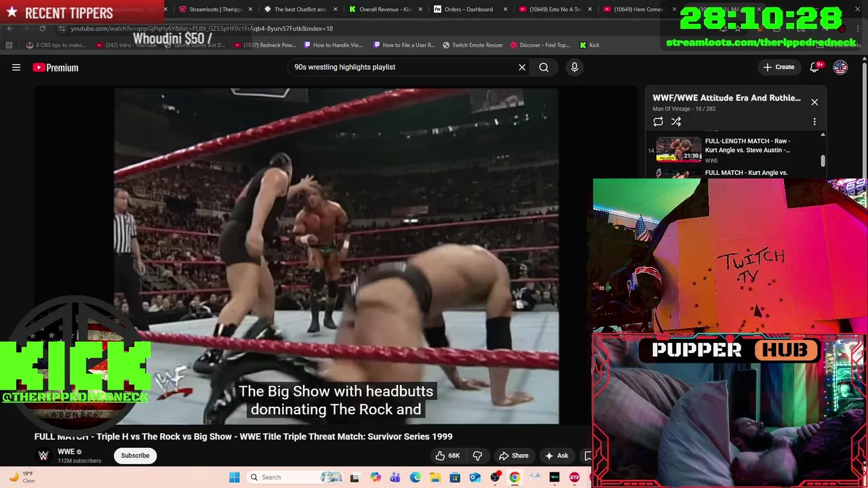Viewport: 868px width, 488px height.
Task: Go forward in browser history
Action: pyautogui.click(x=26, y=28)
